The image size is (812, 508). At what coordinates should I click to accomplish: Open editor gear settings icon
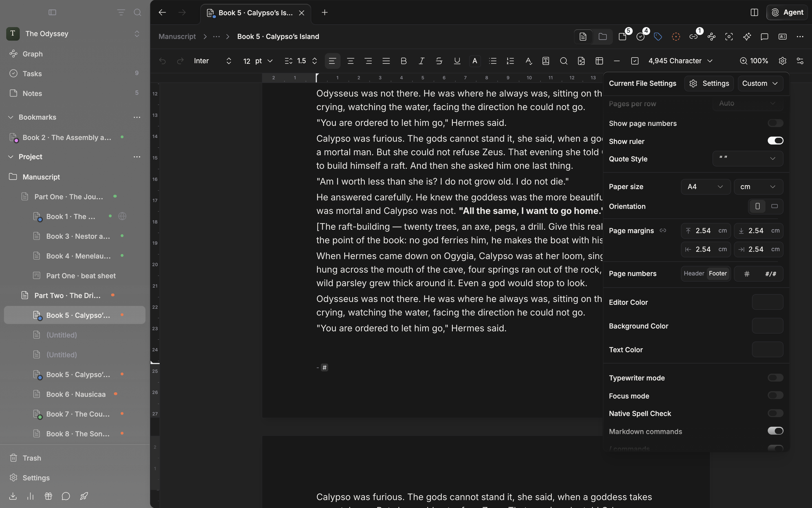click(x=782, y=61)
